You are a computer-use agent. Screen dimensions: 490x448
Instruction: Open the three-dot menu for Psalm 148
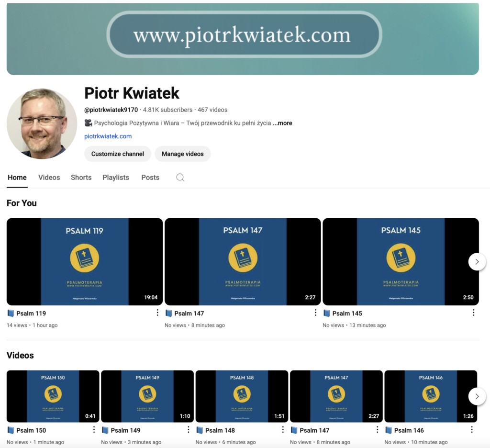pyautogui.click(x=283, y=430)
